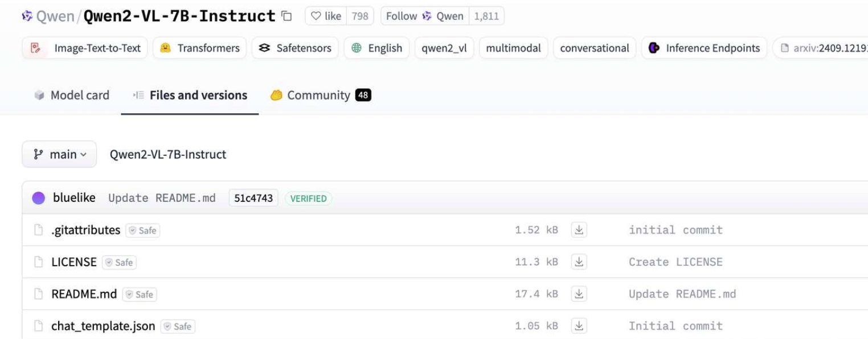The image size is (868, 339).
Task: Open the Community tab
Action: click(x=321, y=95)
